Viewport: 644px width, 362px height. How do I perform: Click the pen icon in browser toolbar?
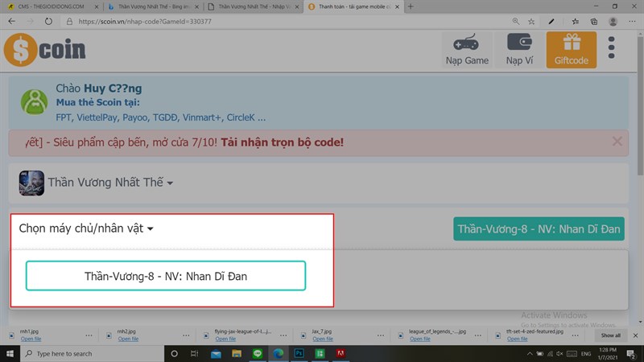click(x=551, y=22)
